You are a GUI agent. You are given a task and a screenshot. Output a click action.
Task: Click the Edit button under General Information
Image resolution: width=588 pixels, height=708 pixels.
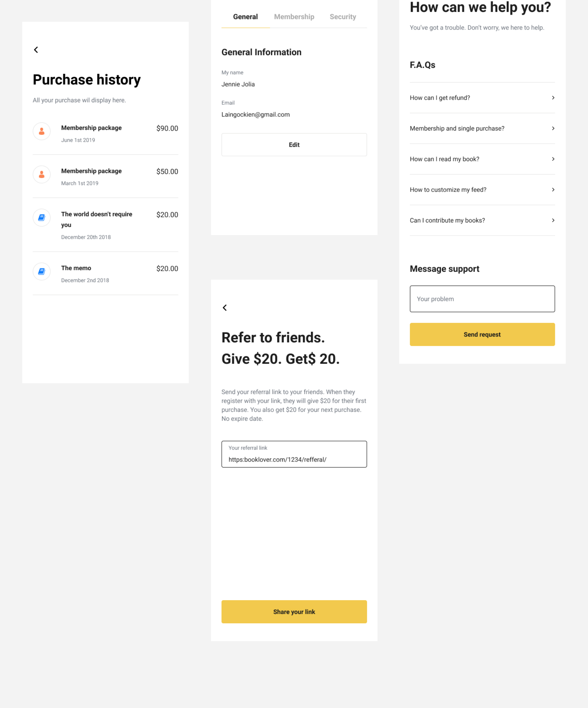click(294, 145)
